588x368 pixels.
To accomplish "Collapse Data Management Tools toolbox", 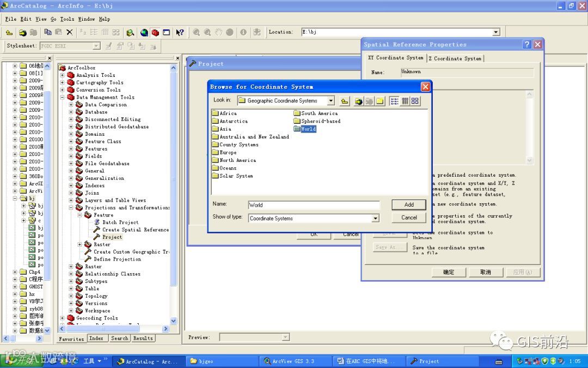I will 62,97.
